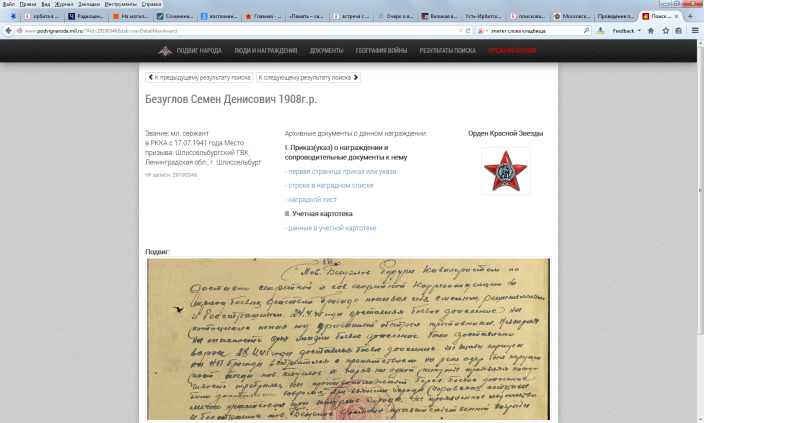The height and width of the screenshot is (423, 800).
Task: Switch to the Очерк о в... tab
Action: (395, 16)
